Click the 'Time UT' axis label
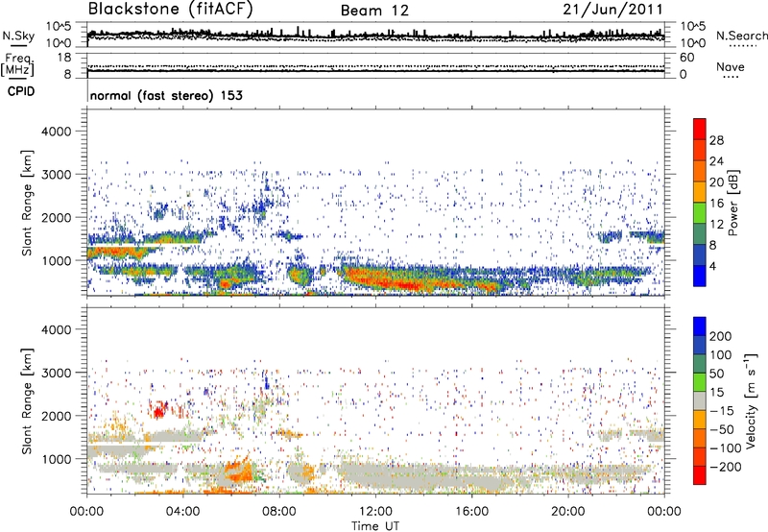 (375, 526)
